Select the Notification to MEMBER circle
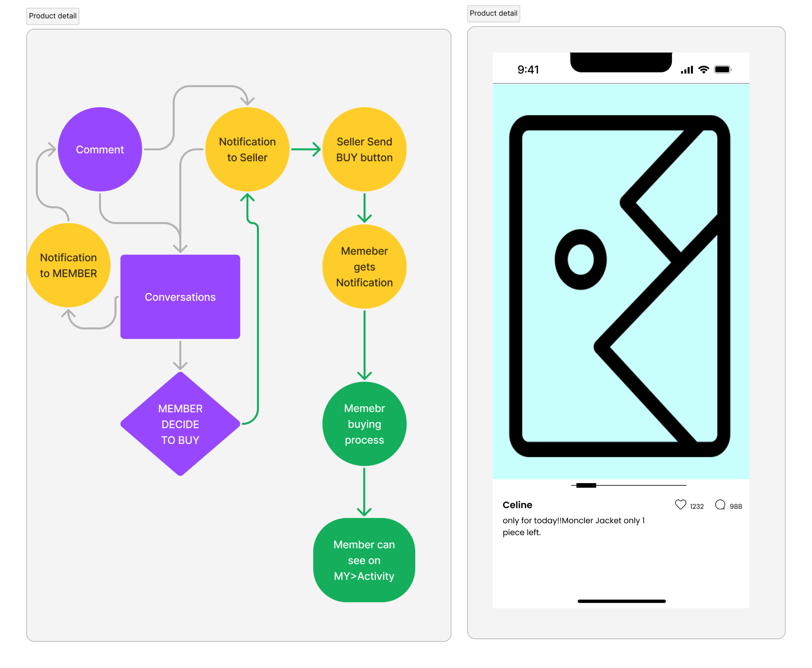This screenshot has width=812, height=668. tap(68, 265)
